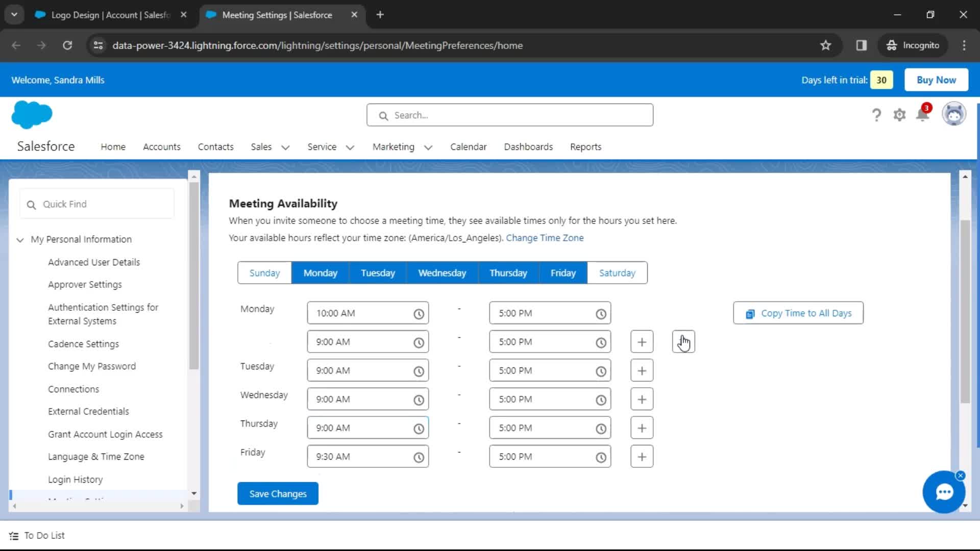This screenshot has width=980, height=551.
Task: Click the global Search box
Action: pyautogui.click(x=509, y=115)
